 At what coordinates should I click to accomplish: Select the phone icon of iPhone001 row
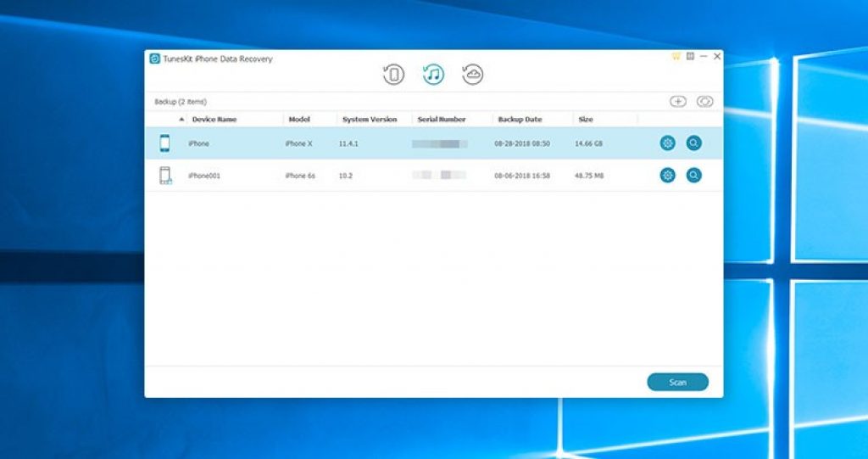[165, 176]
